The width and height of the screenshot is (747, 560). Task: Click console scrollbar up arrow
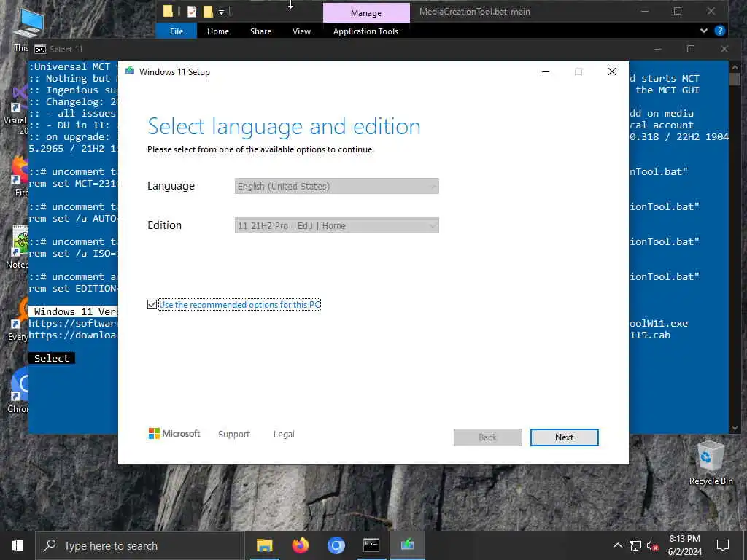[734, 66]
